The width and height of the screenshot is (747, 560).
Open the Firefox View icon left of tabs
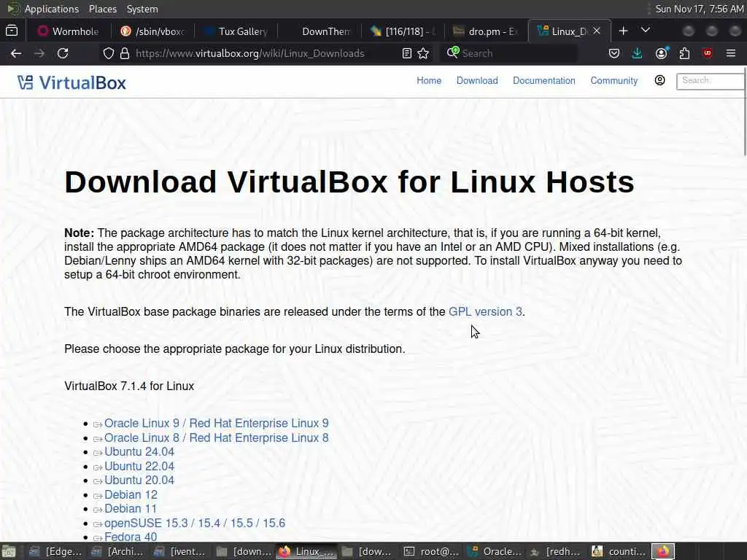coord(12,31)
